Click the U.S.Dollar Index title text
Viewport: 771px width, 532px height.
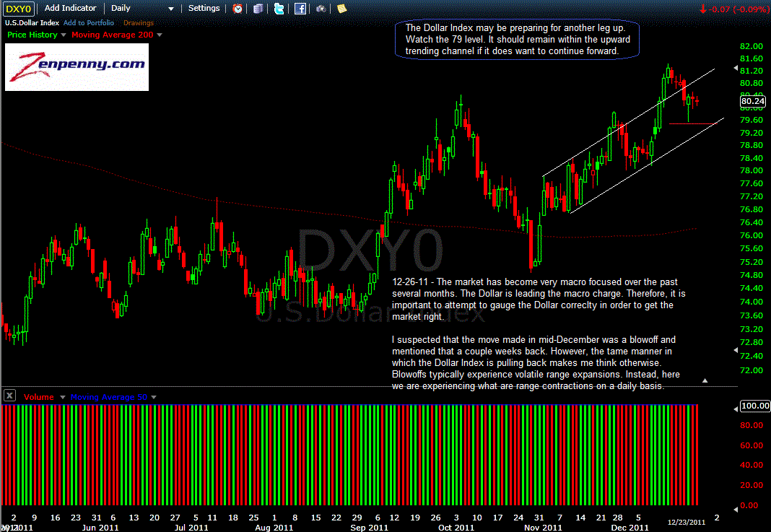32,22
